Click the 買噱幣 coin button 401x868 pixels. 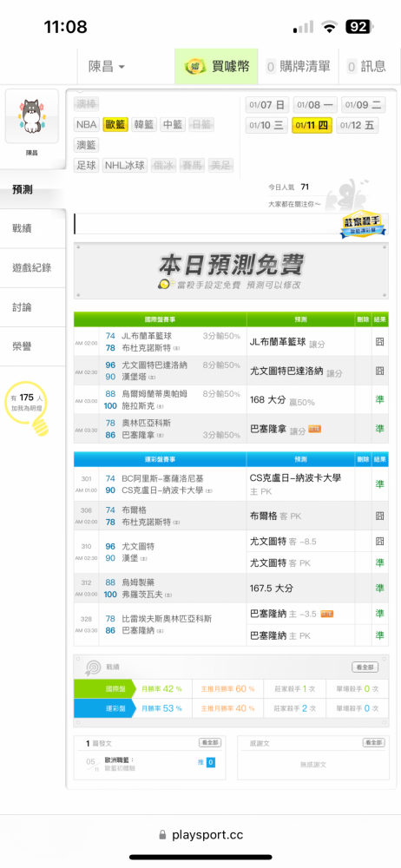[218, 67]
